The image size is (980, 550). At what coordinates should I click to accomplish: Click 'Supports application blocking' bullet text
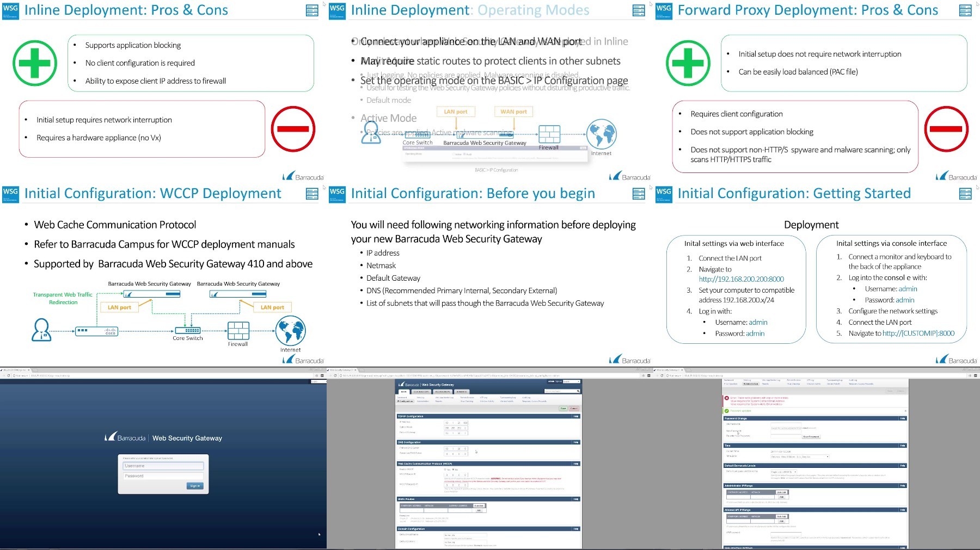[x=133, y=45]
